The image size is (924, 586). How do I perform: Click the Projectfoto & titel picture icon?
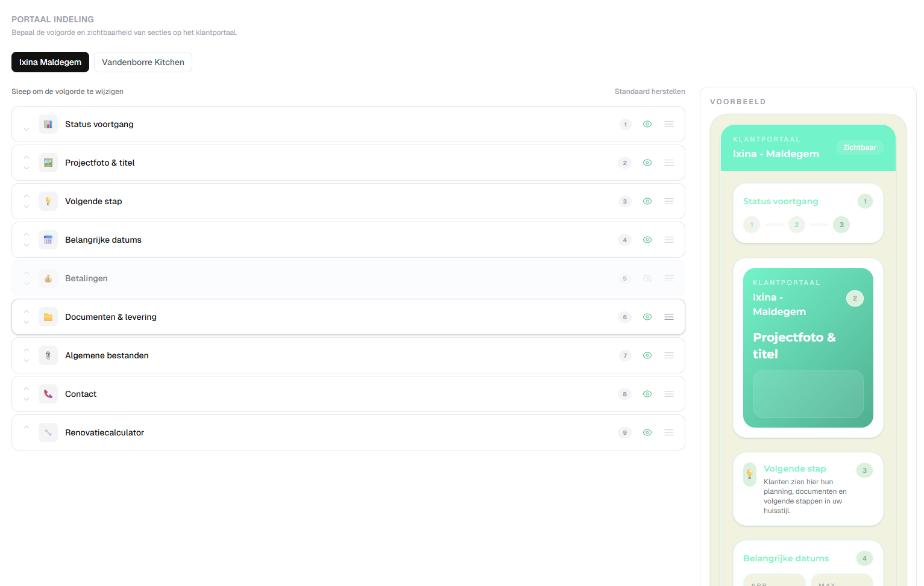48,163
